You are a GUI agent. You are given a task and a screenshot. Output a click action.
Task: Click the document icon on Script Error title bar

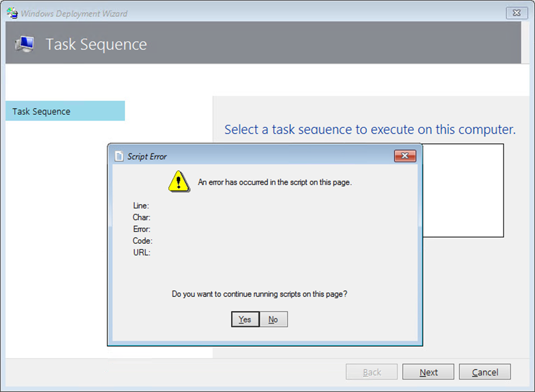pos(119,156)
